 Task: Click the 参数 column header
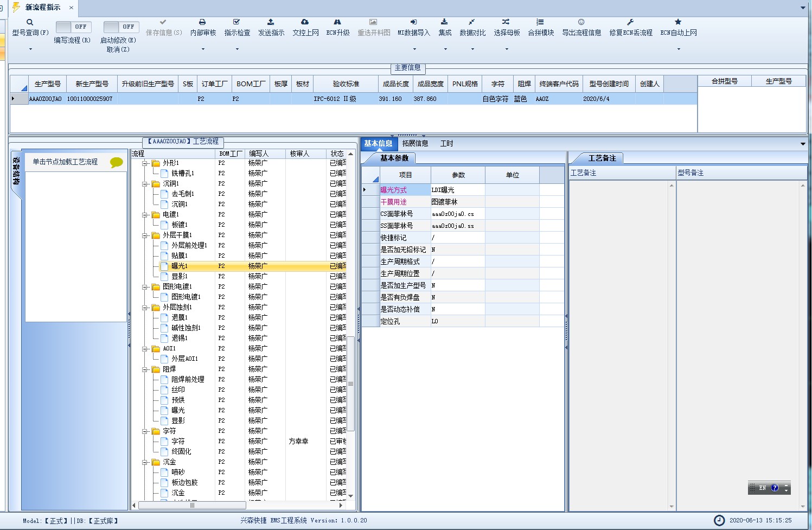pyautogui.click(x=458, y=175)
